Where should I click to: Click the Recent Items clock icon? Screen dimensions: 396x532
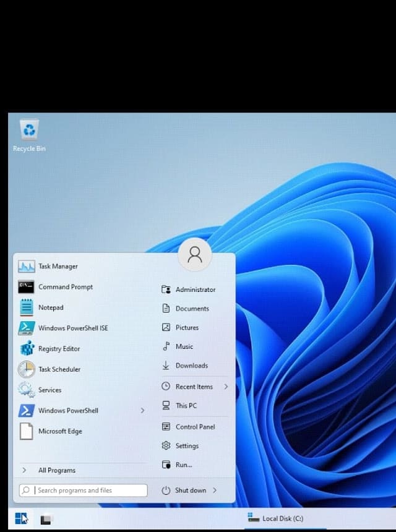pos(166,386)
